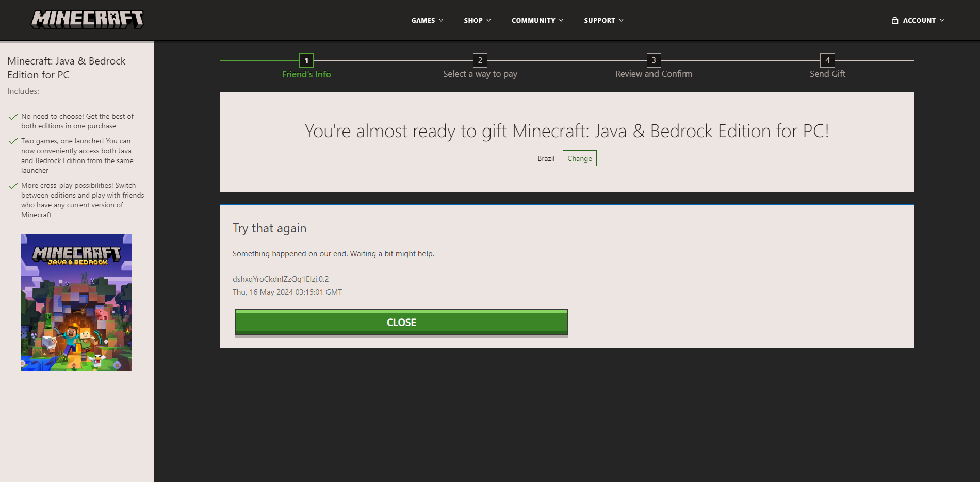Select step 1 number box
Image resolution: width=980 pixels, height=482 pixels.
[x=306, y=60]
